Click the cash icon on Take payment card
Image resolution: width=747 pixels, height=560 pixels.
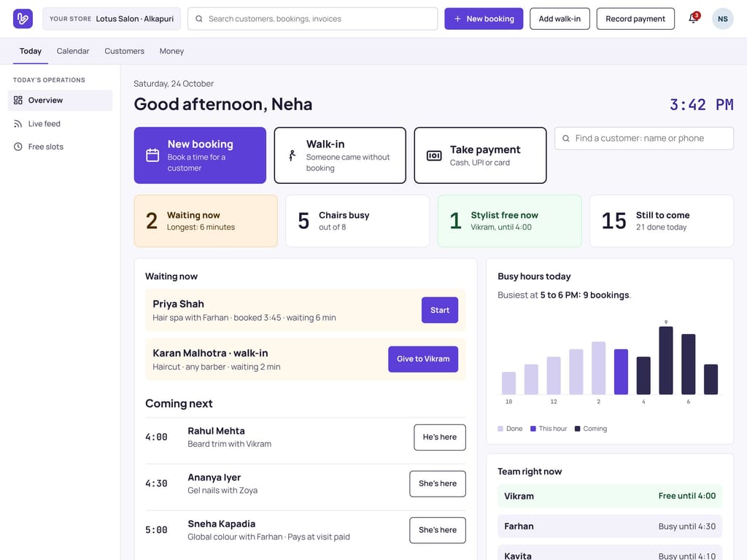tap(434, 156)
